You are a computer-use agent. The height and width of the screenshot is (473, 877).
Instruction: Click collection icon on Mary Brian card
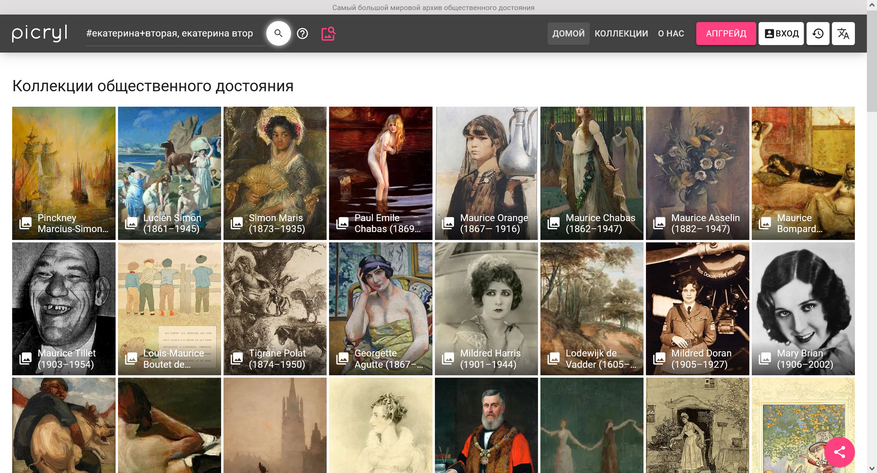click(x=765, y=358)
